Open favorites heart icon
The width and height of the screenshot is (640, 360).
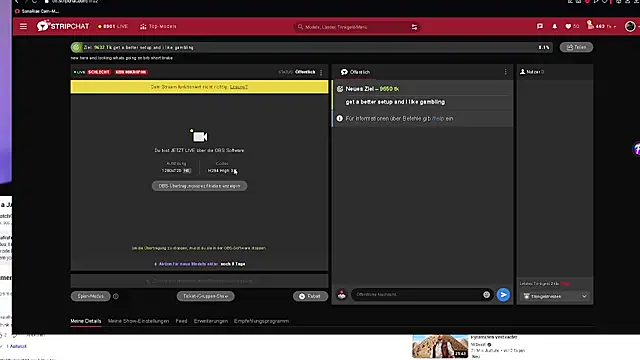568,27
